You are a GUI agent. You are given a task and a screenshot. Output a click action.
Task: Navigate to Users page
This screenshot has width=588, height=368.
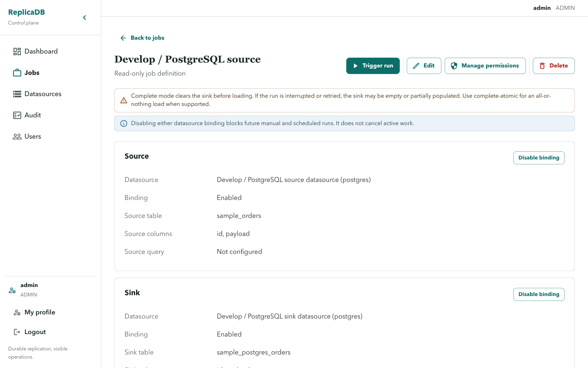pyautogui.click(x=50, y=137)
